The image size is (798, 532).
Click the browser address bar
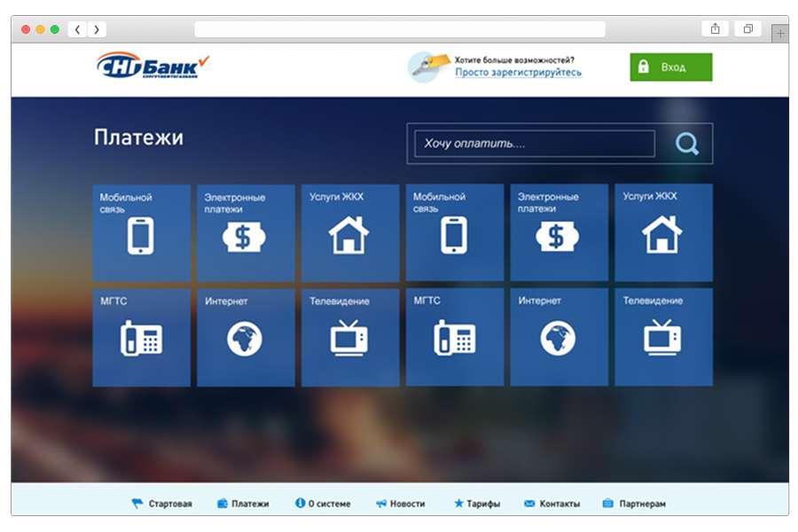coord(400,29)
